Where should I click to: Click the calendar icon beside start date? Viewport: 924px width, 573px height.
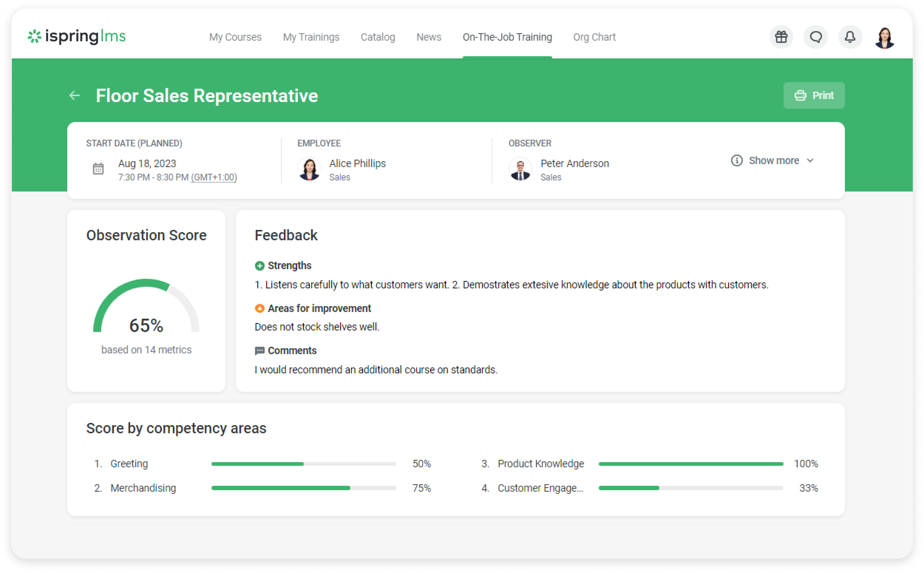[98, 169]
